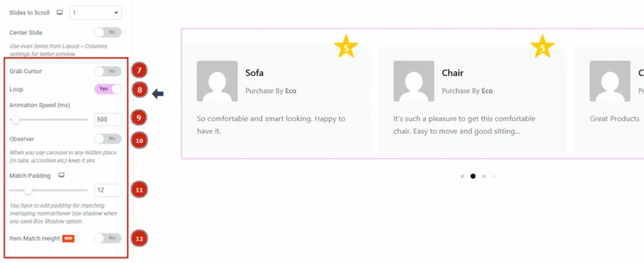Switch on Item Match Height
The width and height of the screenshot is (644, 263).
pos(108,238)
